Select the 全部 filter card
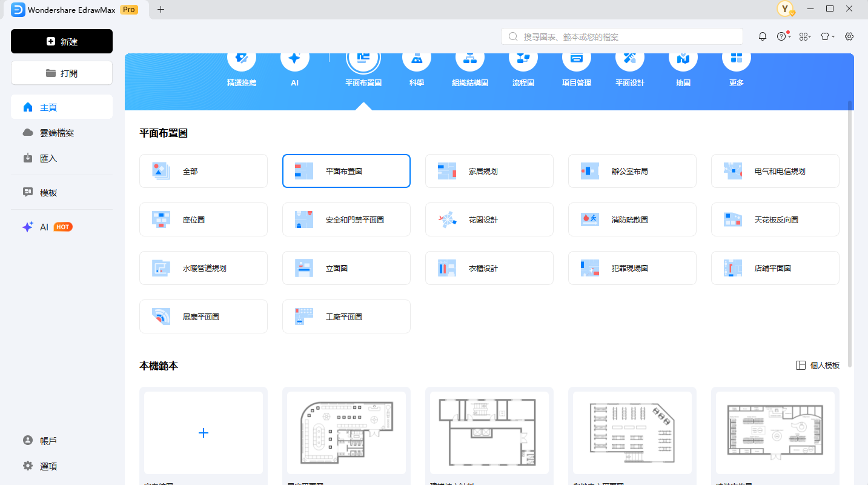The image size is (868, 485). [x=203, y=170]
